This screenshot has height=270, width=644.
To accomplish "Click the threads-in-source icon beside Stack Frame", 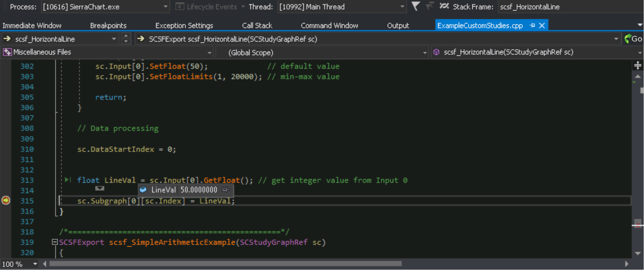I will (x=444, y=6).
